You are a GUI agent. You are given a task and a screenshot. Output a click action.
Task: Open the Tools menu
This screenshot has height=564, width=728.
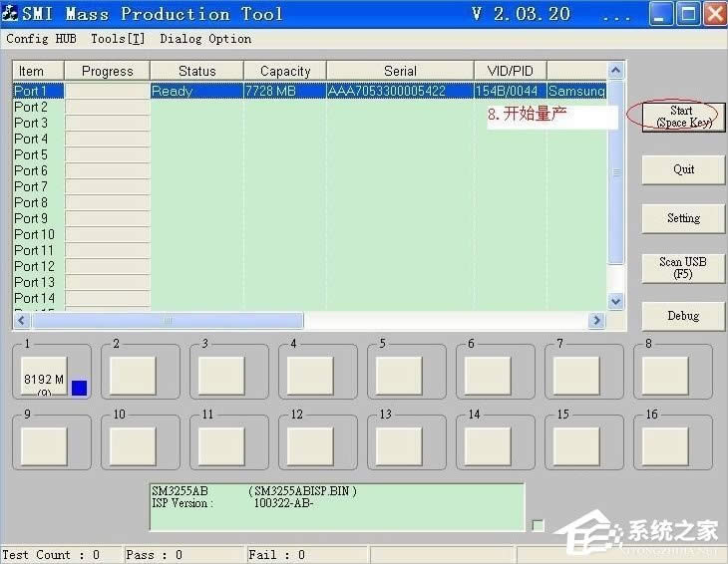117,39
